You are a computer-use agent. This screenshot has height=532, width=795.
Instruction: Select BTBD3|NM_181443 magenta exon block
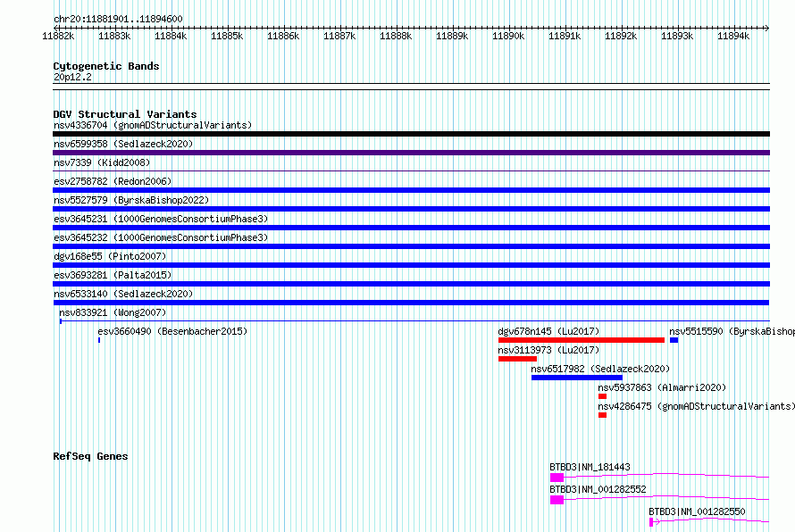tap(556, 478)
